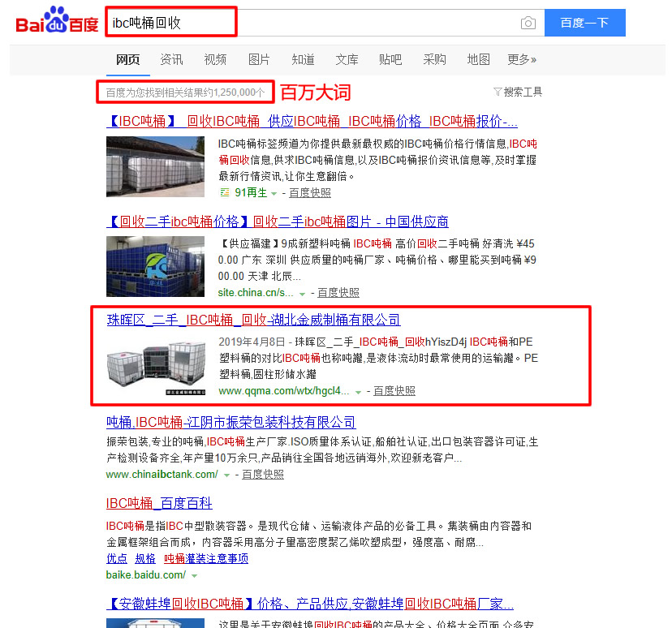Click the 91再生 source icon
This screenshot has width=672, height=628.
225,193
